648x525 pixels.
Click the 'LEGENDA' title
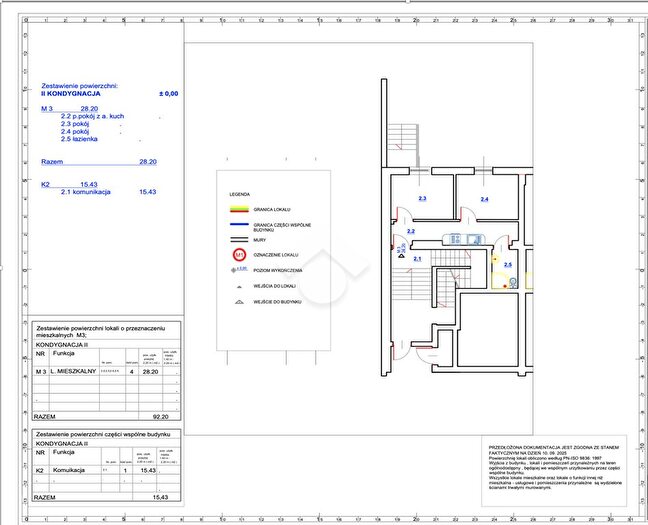coord(240,194)
